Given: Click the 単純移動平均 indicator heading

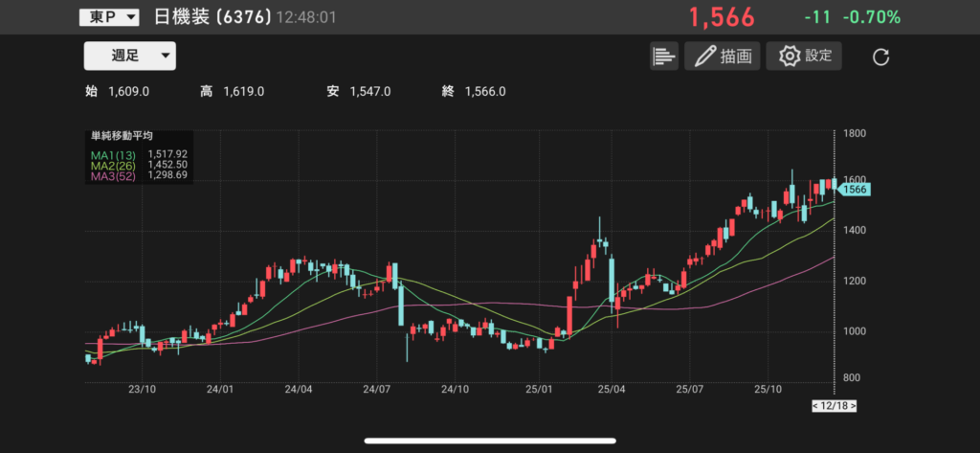Looking at the screenshot, I should [122, 137].
